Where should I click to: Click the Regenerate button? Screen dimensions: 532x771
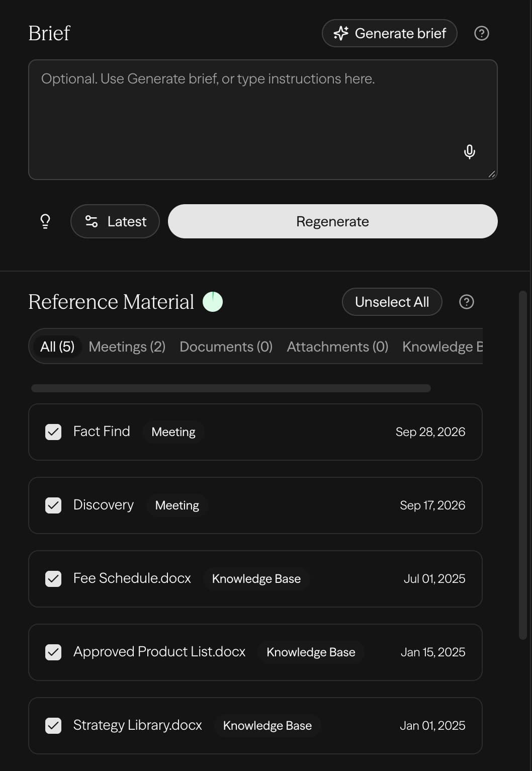point(333,221)
